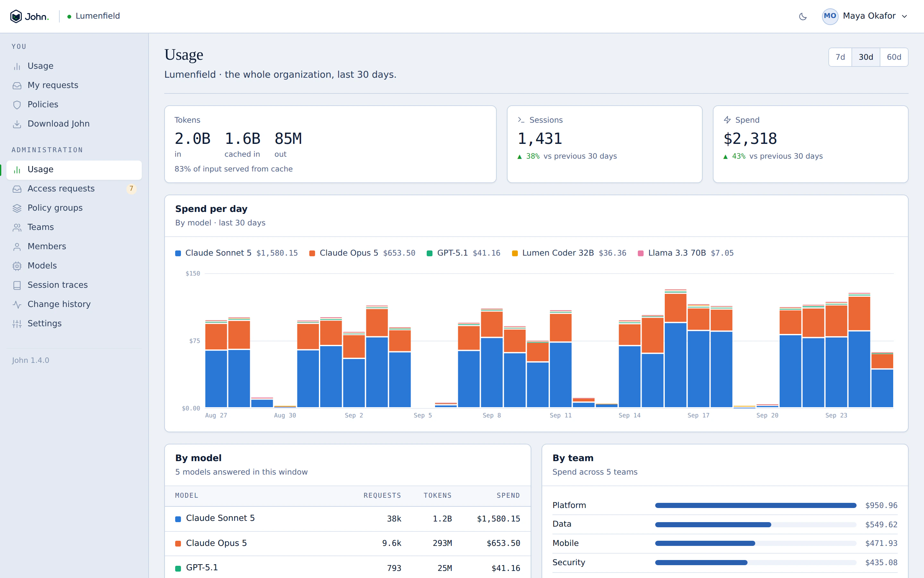Screen dimensions: 924x578
Task: Click the bar-chart icon beside Administration Usage
Action: [17, 170]
